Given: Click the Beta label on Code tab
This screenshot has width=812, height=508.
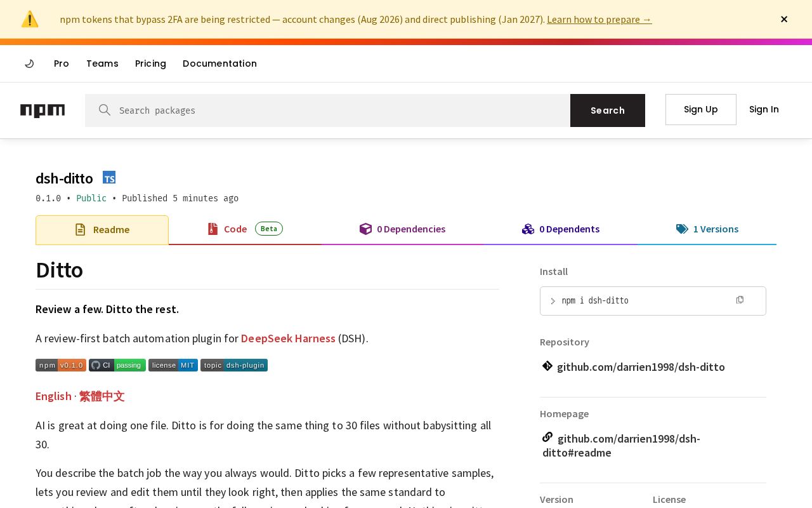Looking at the screenshot, I should click(x=269, y=229).
